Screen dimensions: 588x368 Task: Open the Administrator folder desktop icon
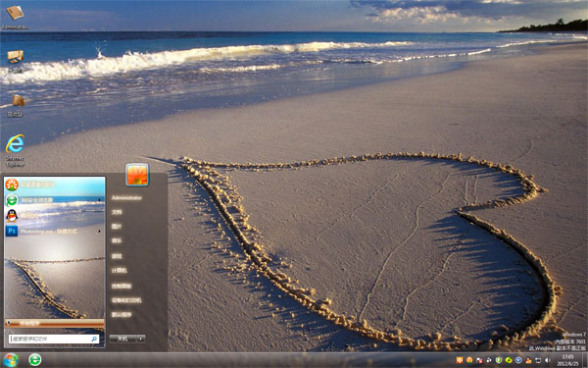15,17
